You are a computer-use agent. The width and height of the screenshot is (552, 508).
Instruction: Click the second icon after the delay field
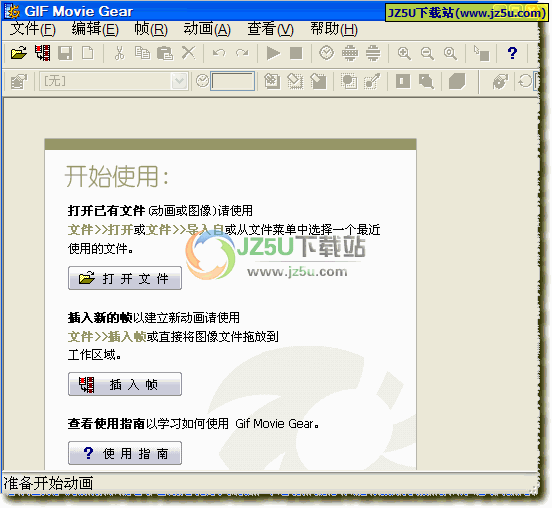295,81
